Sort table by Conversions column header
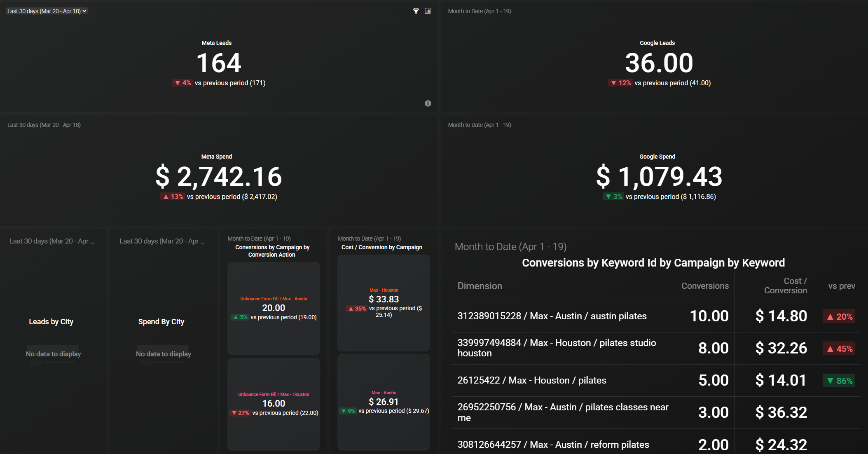 click(x=704, y=286)
